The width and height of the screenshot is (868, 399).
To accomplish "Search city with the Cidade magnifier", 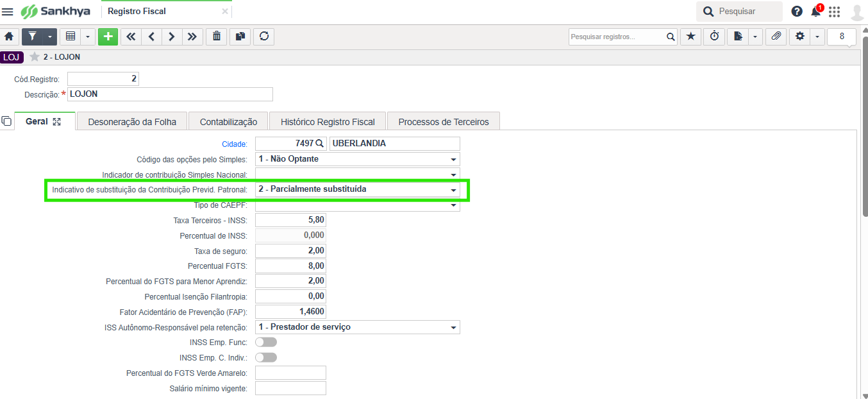I will 320,144.
